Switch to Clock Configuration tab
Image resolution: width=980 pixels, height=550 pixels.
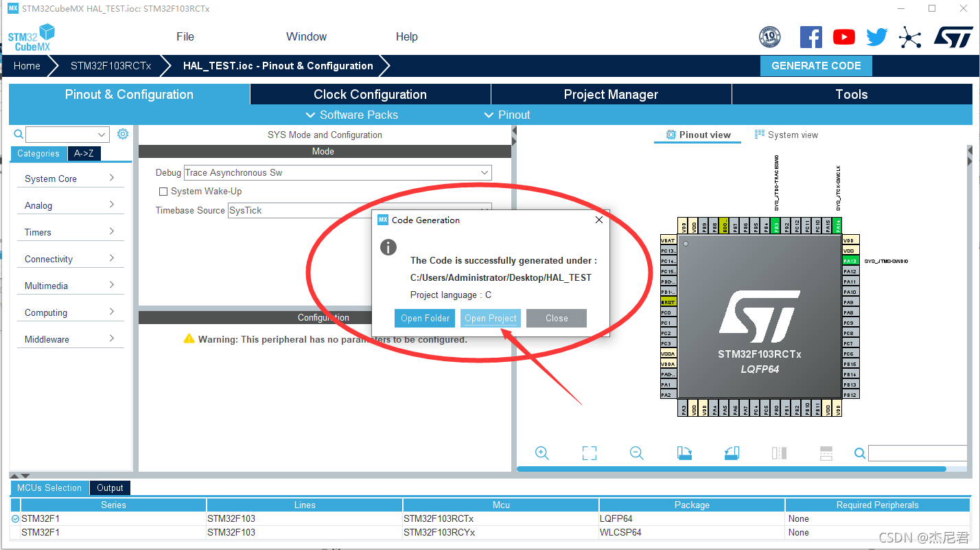(x=371, y=95)
